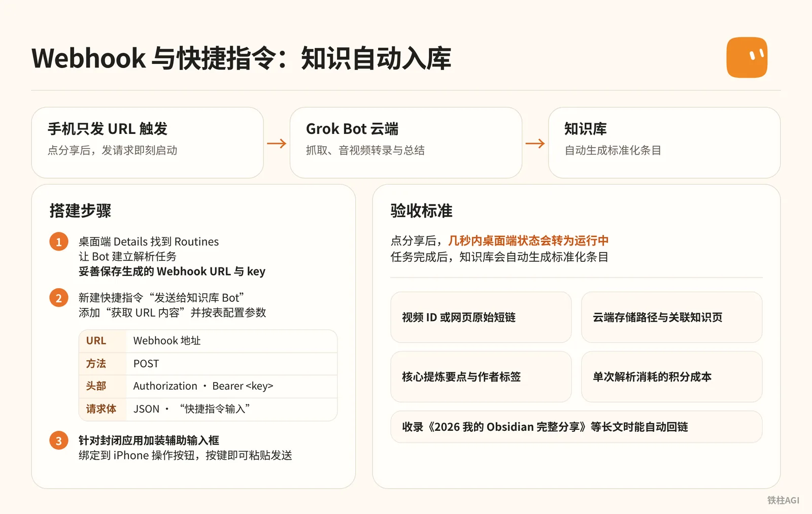This screenshot has height=514, width=812.
Task: Click the '抓取、音视频转录与总结' subtitle
Action: [365, 150]
